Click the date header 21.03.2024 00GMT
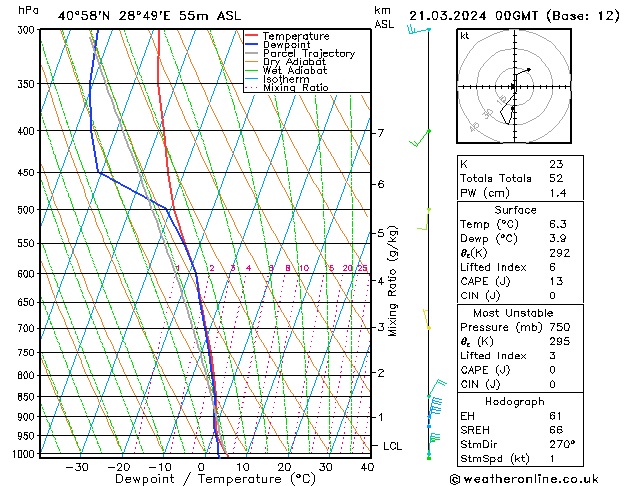Image resolution: width=629 pixels, height=486 pixels. tap(474, 16)
